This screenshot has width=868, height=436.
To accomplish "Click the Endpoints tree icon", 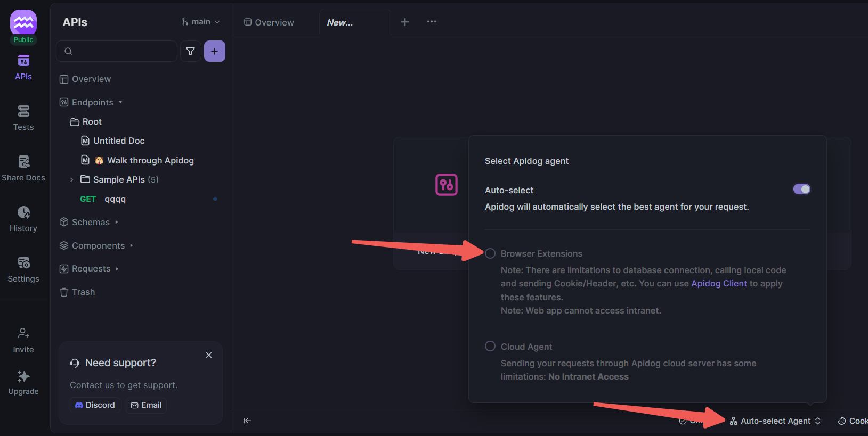I will (x=64, y=102).
